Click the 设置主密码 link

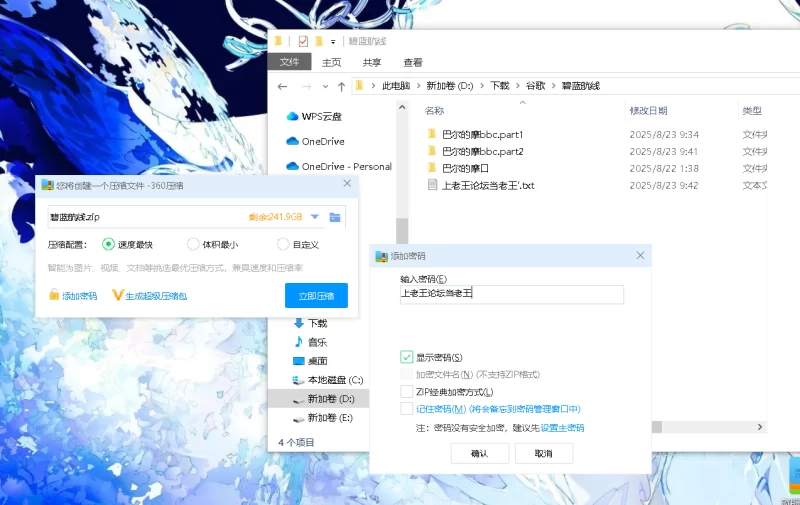562,427
